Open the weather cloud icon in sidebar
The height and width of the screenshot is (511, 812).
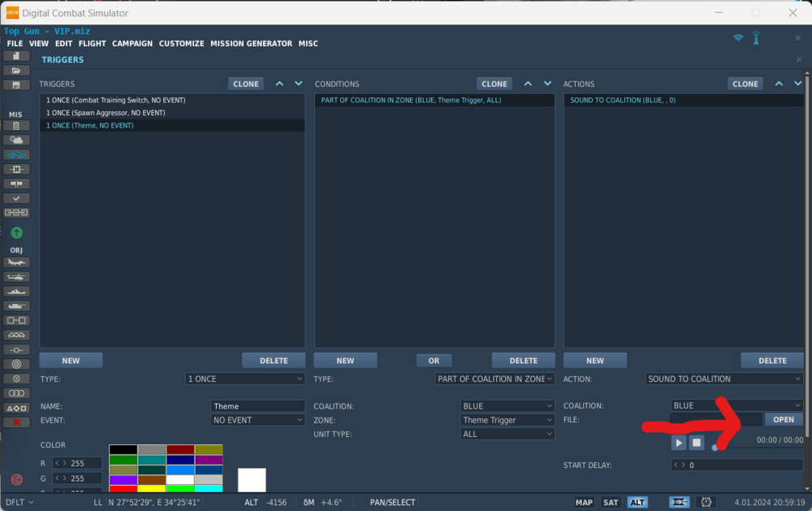tap(16, 140)
